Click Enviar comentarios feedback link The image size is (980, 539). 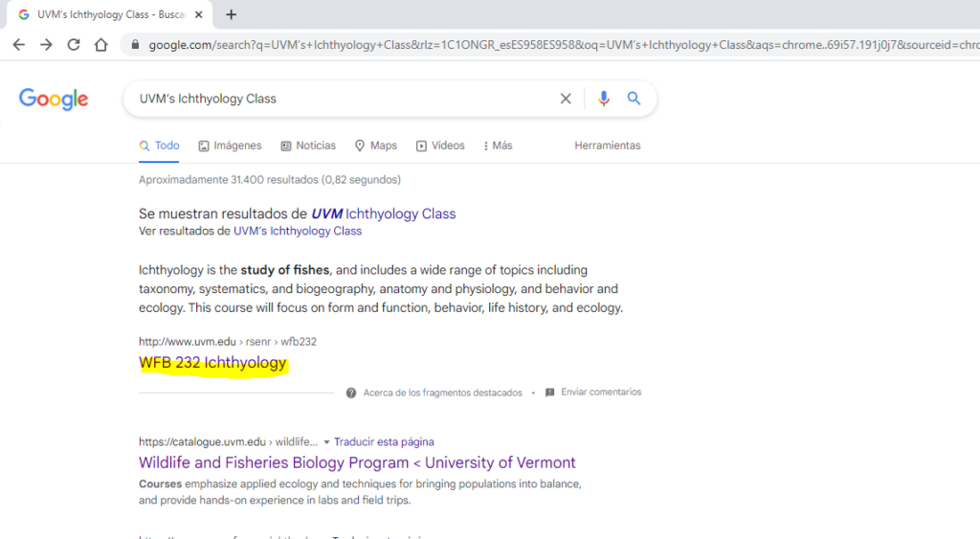coord(600,393)
